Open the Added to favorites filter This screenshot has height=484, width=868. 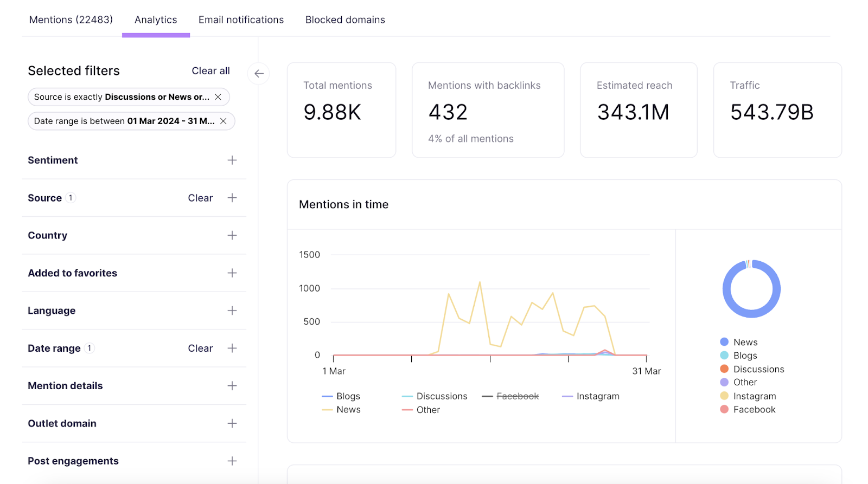pos(232,273)
